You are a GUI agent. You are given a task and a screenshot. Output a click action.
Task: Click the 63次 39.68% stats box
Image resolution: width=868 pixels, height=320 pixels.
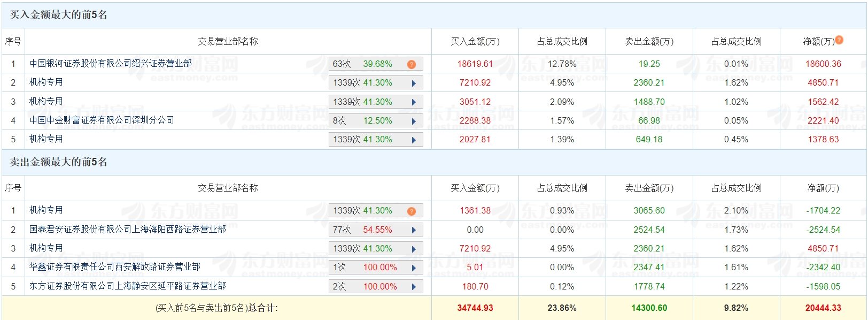pos(376,64)
